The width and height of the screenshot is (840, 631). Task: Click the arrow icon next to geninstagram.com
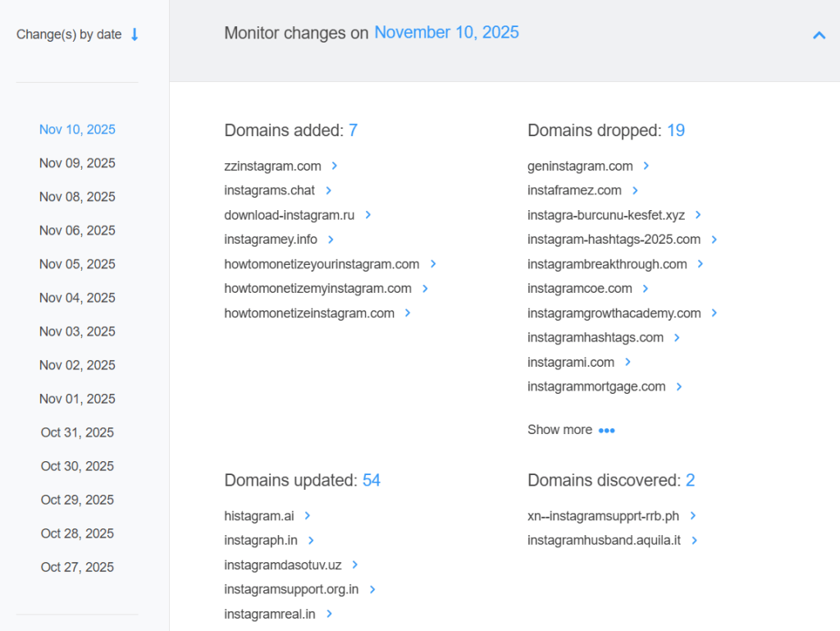pyautogui.click(x=646, y=166)
